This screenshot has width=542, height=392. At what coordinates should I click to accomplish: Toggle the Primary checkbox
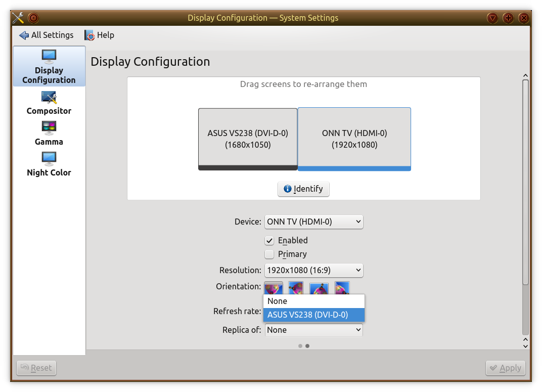269,254
